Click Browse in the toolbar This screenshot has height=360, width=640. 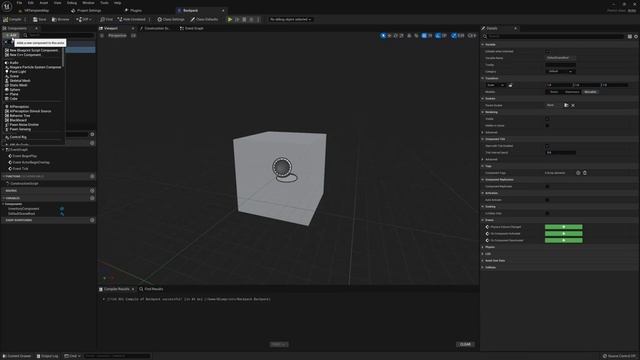60,19
